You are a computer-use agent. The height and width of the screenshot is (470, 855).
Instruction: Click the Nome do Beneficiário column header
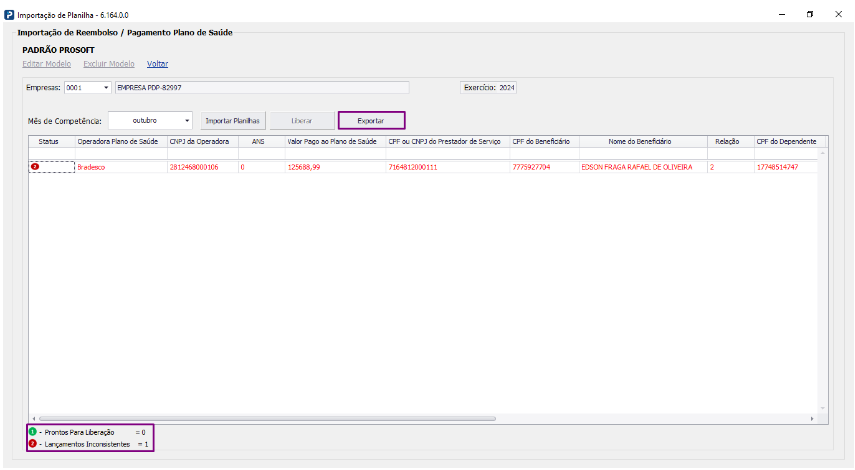pyautogui.click(x=642, y=142)
